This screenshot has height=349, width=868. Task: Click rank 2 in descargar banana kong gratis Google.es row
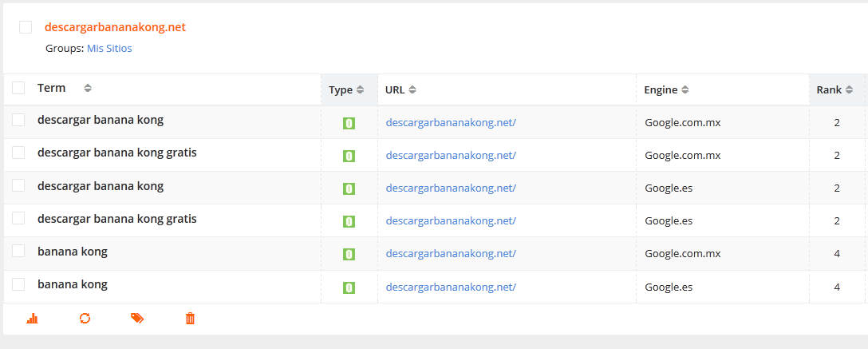837,221
